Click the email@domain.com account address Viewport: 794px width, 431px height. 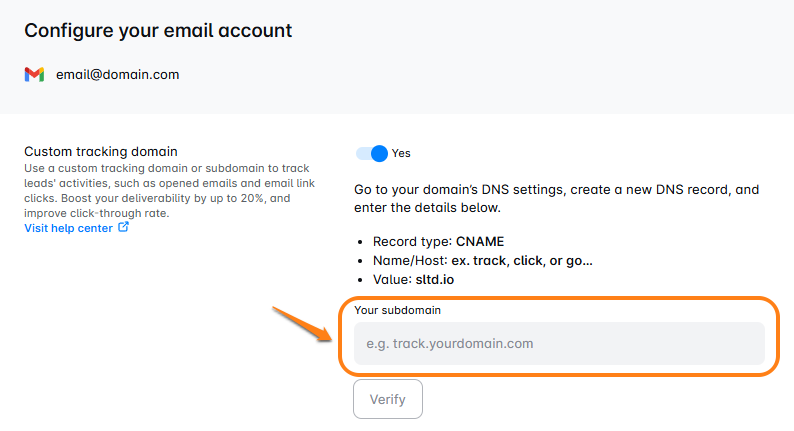tap(117, 75)
